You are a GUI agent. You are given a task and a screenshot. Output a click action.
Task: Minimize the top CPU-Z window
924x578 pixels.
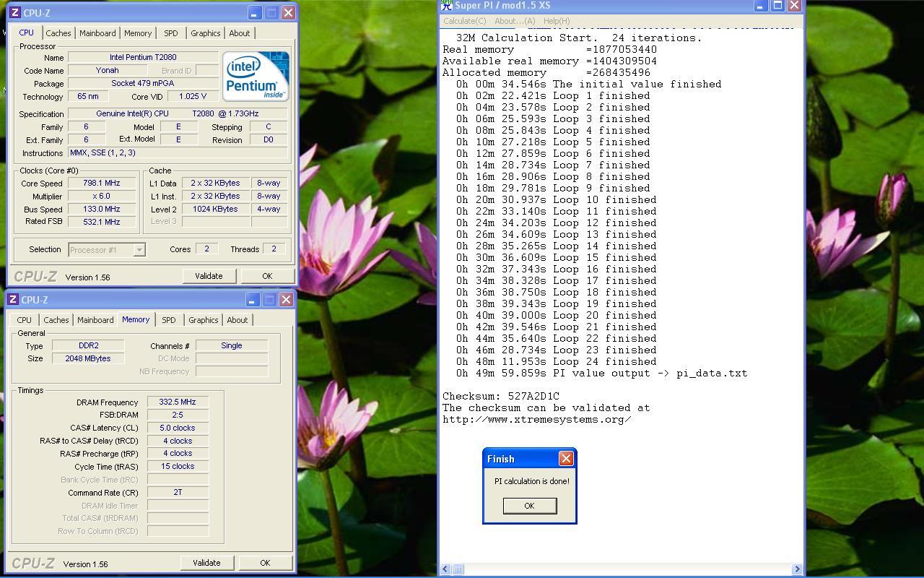(x=254, y=13)
